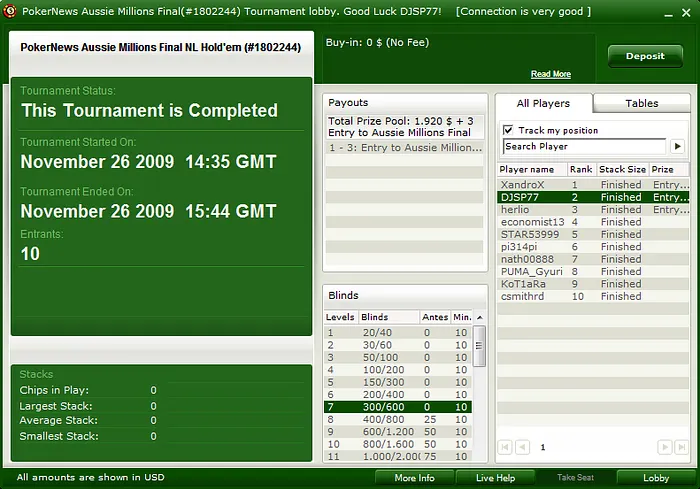Open Live Help
Viewport: 700px width, 489px height.
[x=495, y=478]
